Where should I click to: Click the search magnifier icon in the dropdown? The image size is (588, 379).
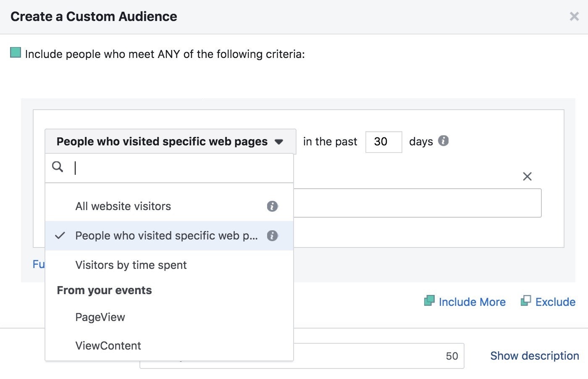(58, 167)
